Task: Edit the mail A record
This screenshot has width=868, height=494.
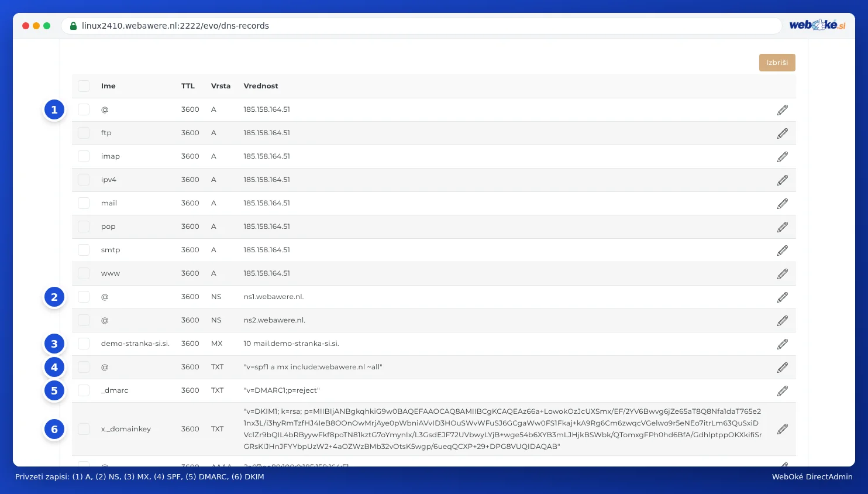Action: click(783, 204)
